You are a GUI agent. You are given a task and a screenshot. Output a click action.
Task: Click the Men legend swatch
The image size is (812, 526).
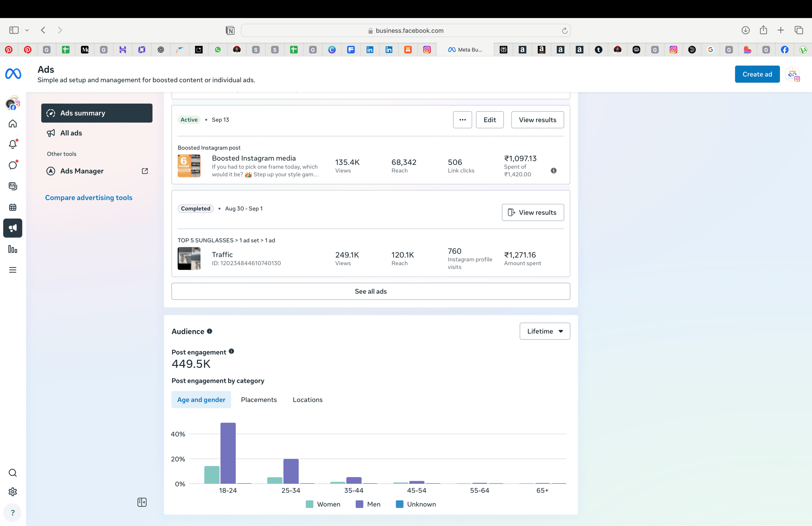pyautogui.click(x=359, y=504)
